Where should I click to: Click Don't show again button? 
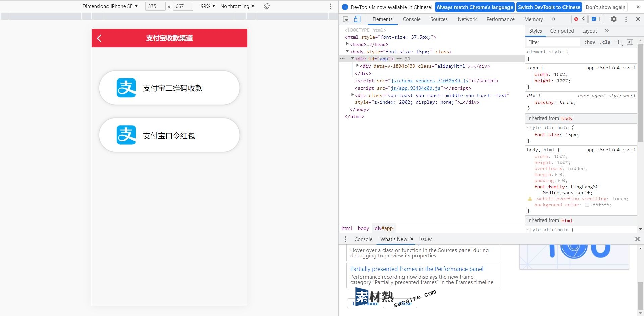pyautogui.click(x=605, y=7)
